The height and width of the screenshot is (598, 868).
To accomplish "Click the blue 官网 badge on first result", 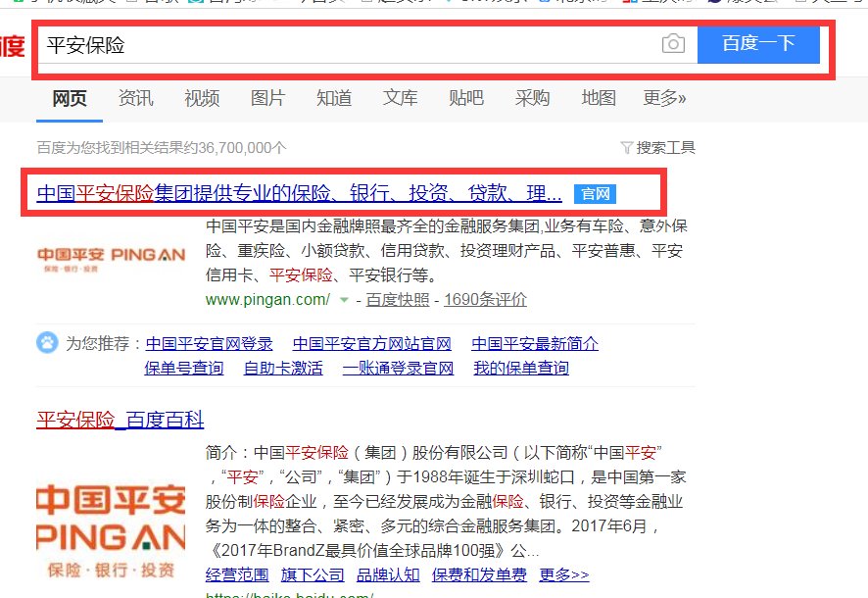I will tap(597, 194).
